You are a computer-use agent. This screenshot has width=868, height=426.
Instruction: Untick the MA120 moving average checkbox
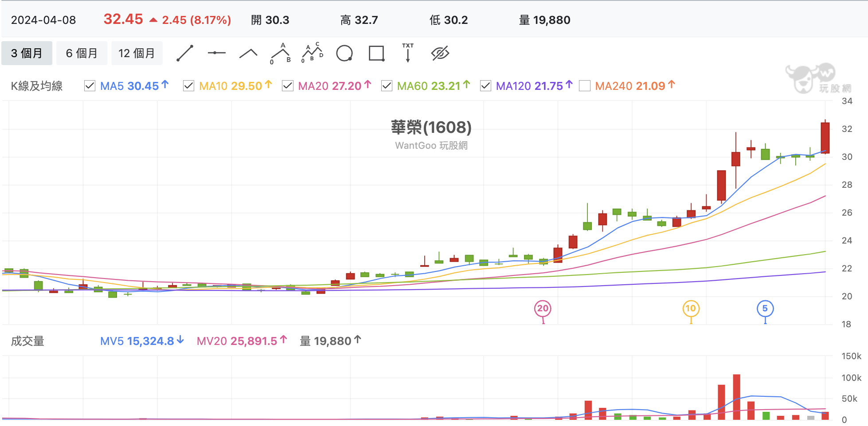tap(485, 86)
